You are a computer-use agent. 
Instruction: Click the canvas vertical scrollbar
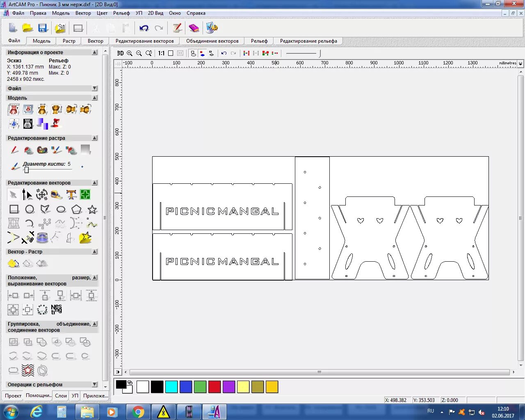tap(521, 219)
